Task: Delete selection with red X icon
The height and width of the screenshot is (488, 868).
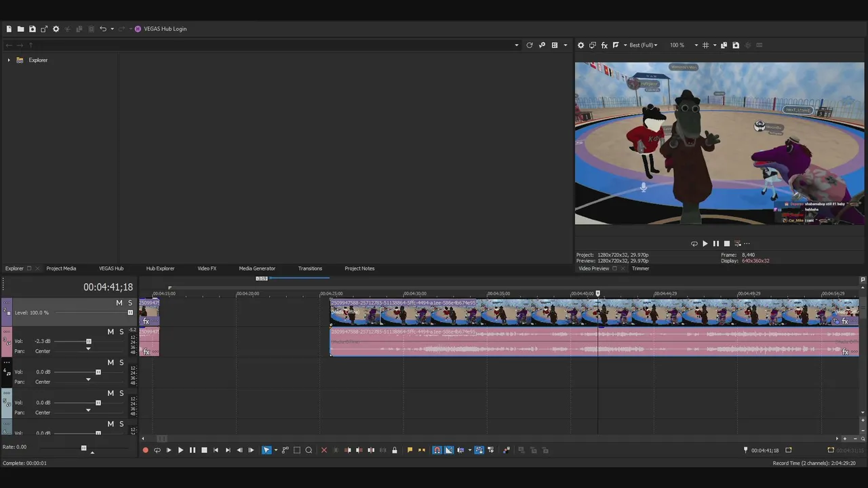Action: point(323,450)
